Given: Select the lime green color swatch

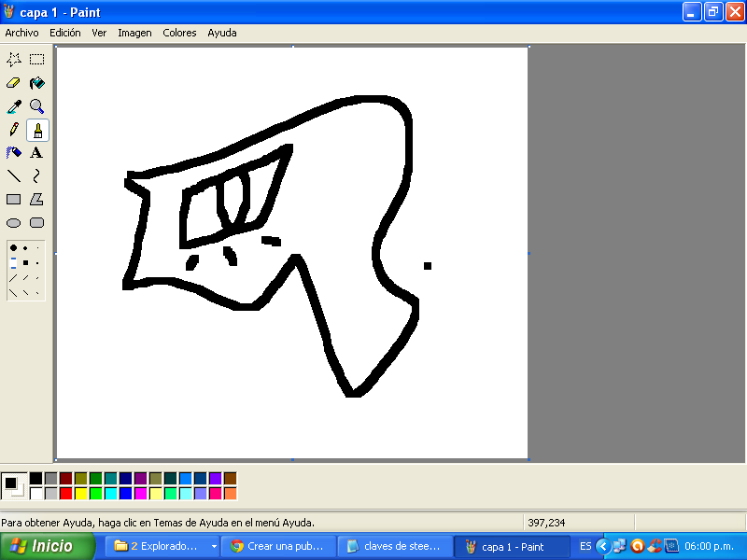Looking at the screenshot, I should point(96,493).
